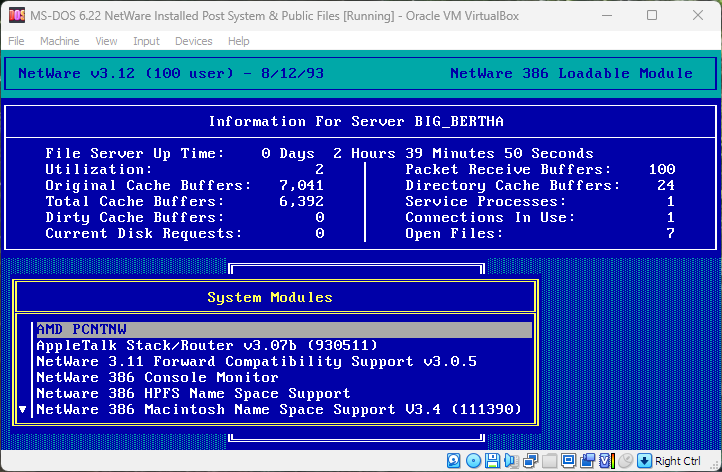This screenshot has width=722, height=472.
Task: Click the display settings status icon
Action: click(568, 461)
